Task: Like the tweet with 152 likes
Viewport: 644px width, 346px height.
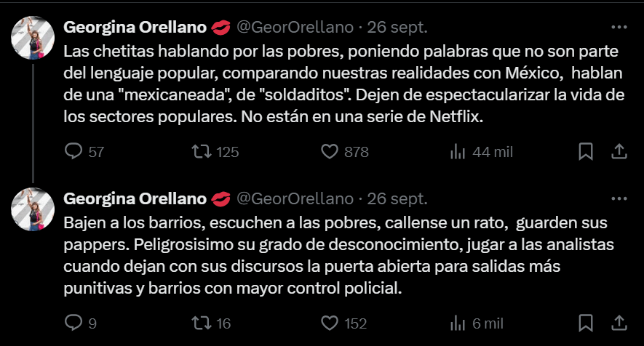Action: click(330, 323)
